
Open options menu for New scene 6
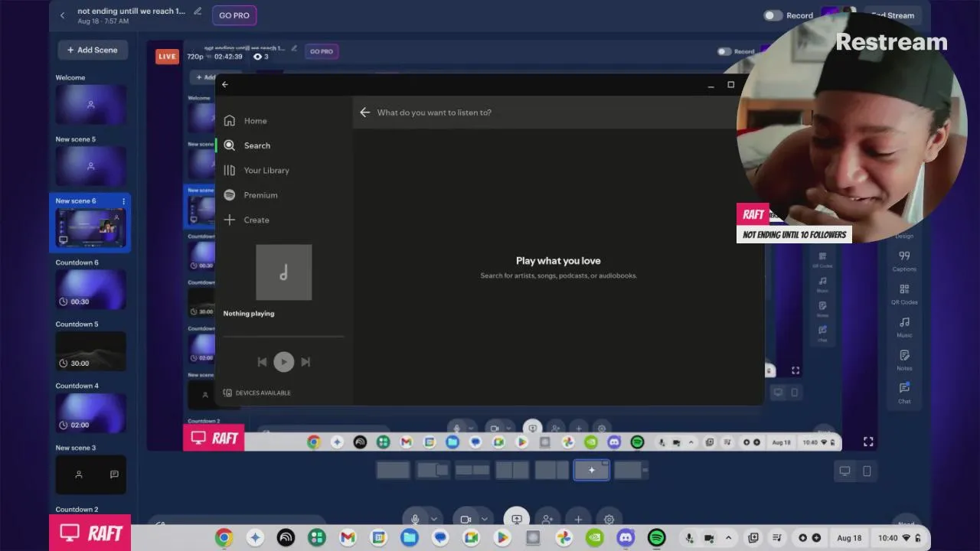(x=123, y=201)
